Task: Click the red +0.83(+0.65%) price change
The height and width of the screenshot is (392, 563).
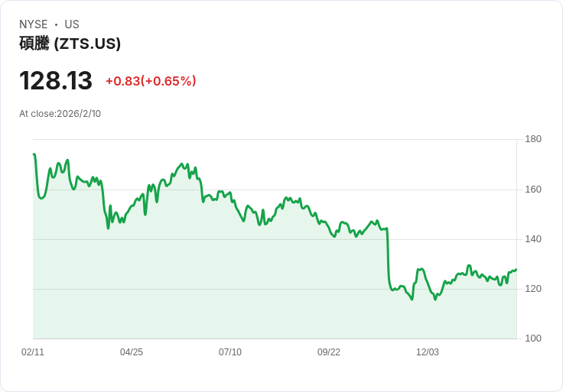Action: coord(151,81)
